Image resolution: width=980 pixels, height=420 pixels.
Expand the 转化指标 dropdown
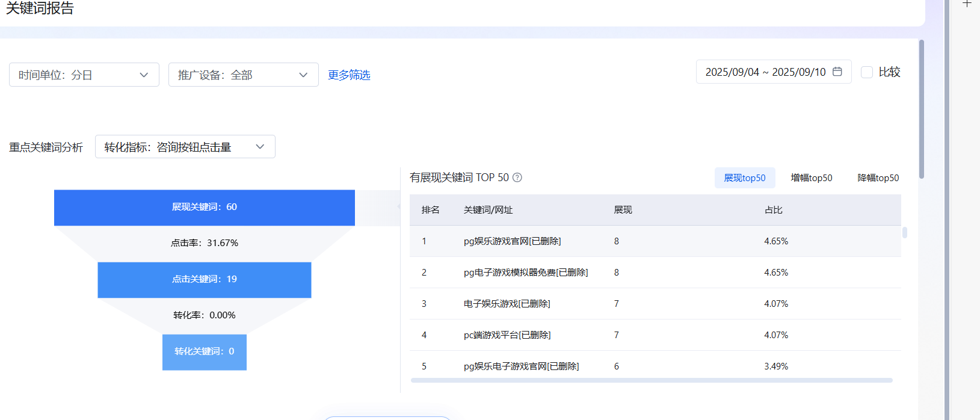coord(185,147)
